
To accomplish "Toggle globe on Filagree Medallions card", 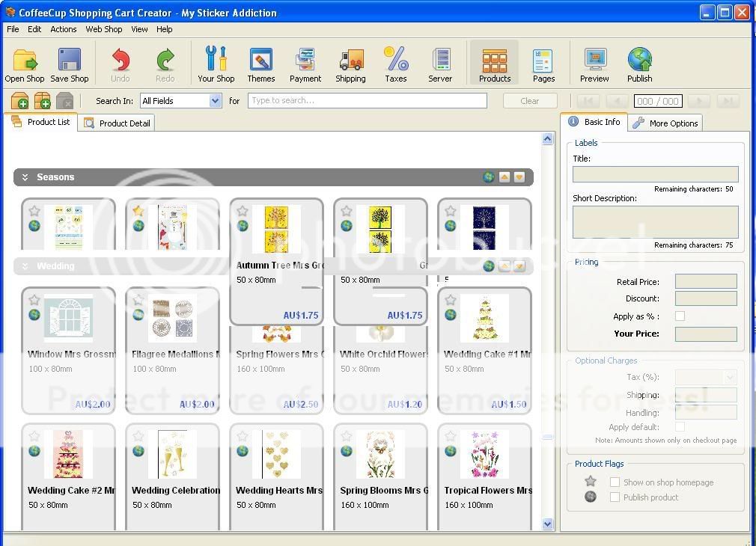I will pos(138,315).
